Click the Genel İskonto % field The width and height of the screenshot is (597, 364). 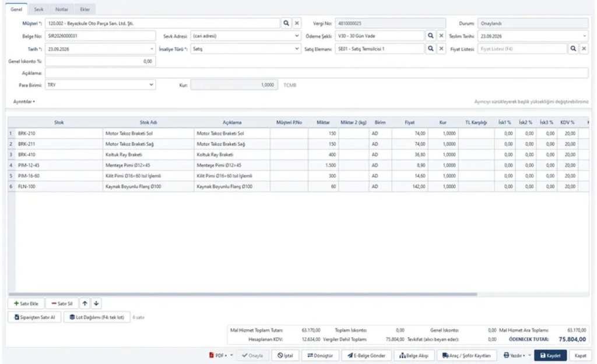(100, 61)
